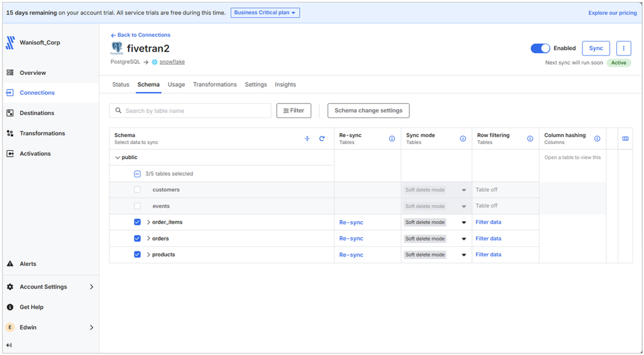Open the snowflake destination link
Screen dimensions: 644x355
pos(172,62)
